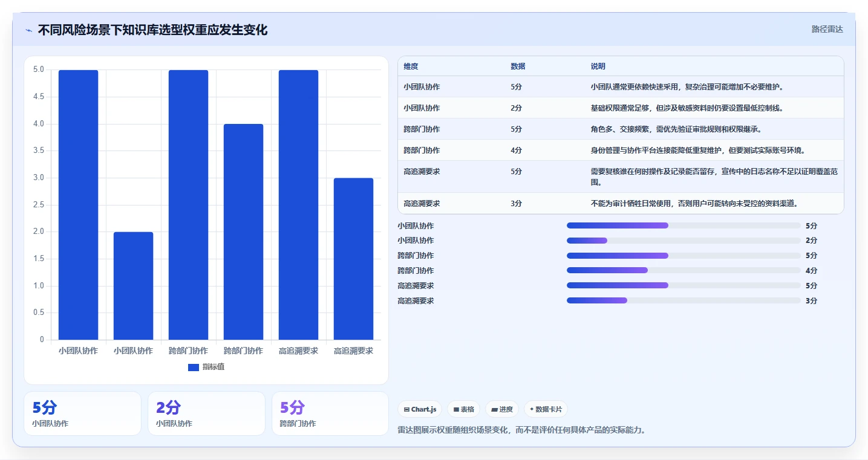Click the row text starting 小团队通常更依赖快速采用
The height and width of the screenshot is (460, 868).
click(x=687, y=87)
